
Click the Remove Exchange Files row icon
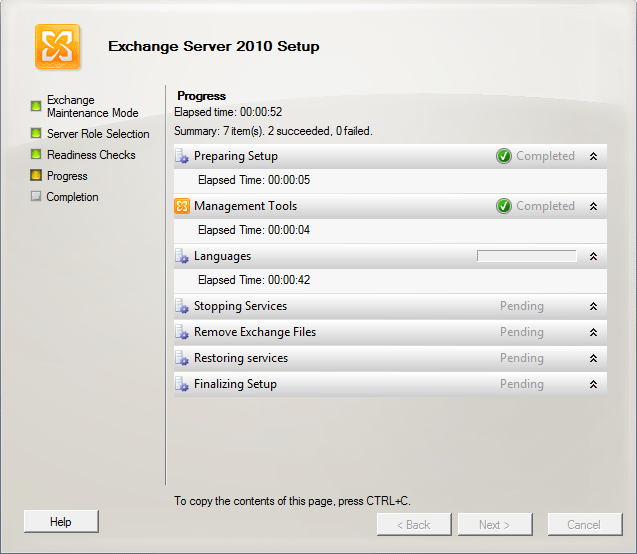(182, 332)
